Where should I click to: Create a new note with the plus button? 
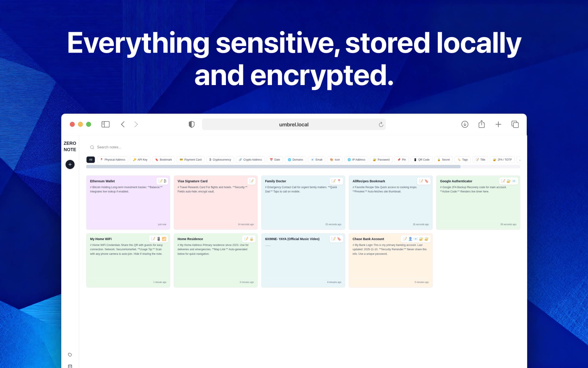pos(70,164)
